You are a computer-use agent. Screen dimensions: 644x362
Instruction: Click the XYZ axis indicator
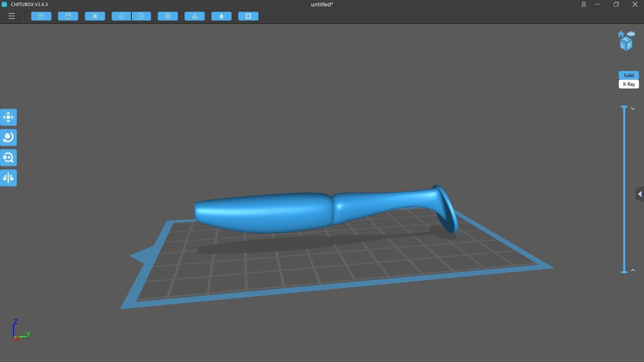(x=21, y=330)
